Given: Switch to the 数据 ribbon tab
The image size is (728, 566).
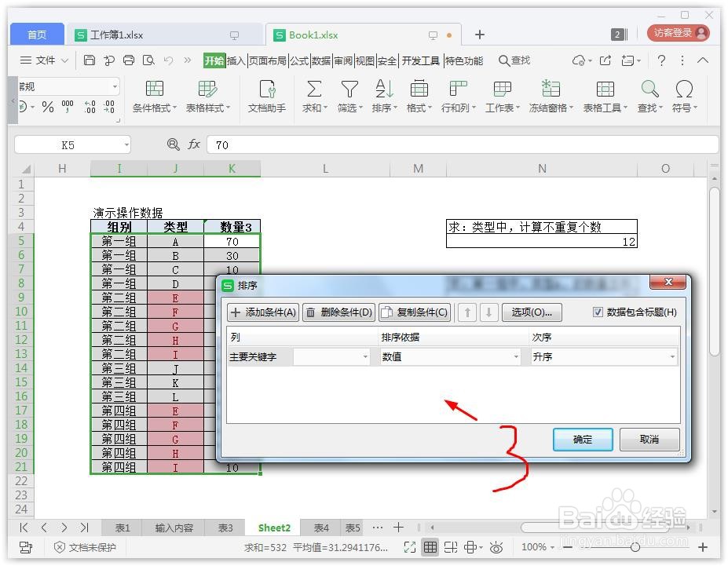Looking at the screenshot, I should [320, 60].
